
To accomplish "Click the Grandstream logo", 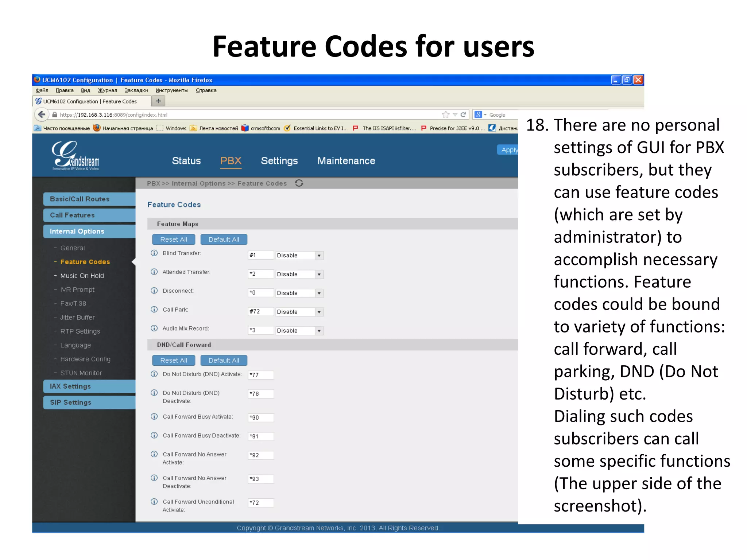I will (x=76, y=156).
